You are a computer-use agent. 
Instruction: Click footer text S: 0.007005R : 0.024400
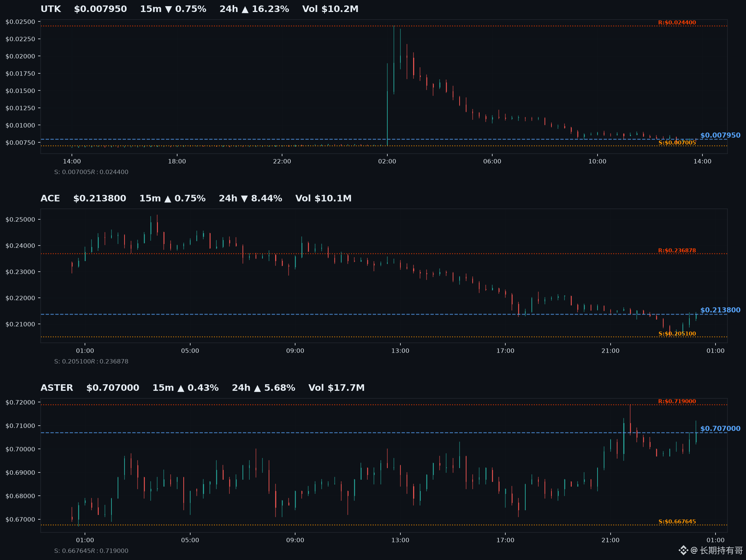[91, 172]
